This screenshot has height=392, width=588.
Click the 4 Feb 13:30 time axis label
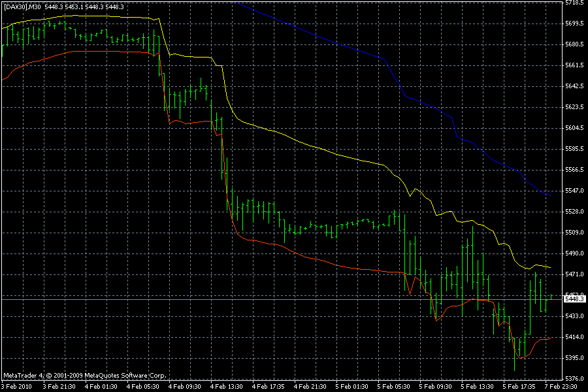click(226, 387)
